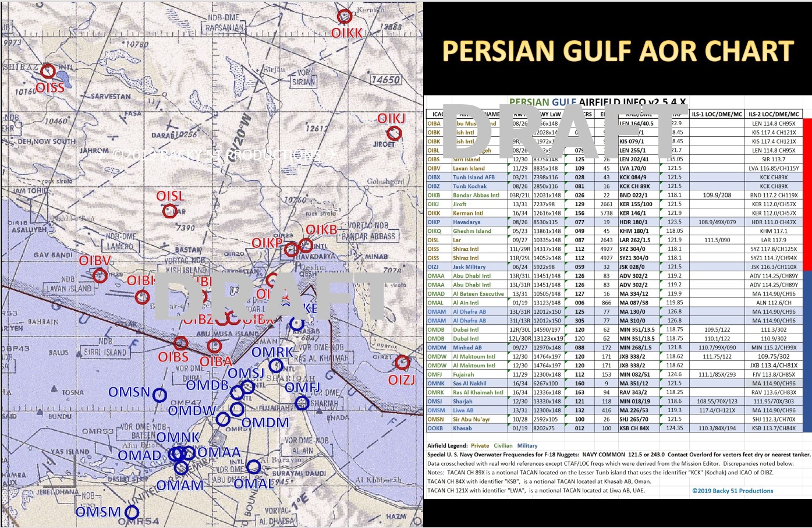Select the OMAL Al Ain airfield circle

pyautogui.click(x=253, y=467)
